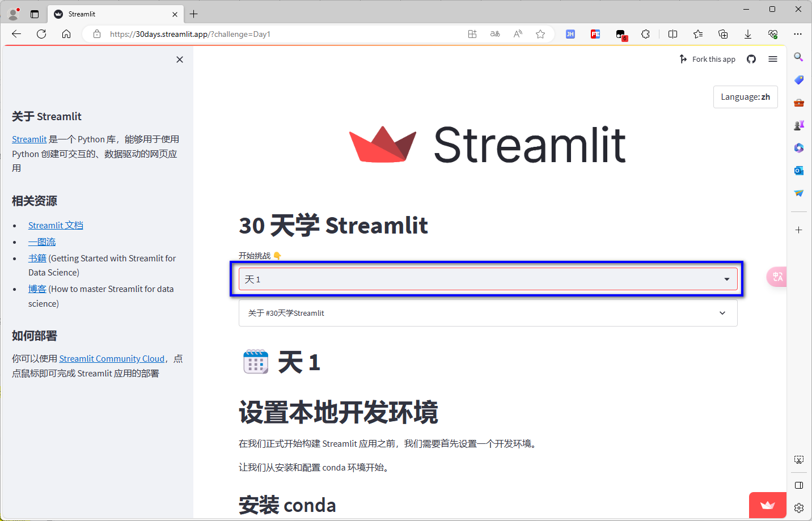
Task: Open sidebar Outlook icon
Action: pos(799,171)
